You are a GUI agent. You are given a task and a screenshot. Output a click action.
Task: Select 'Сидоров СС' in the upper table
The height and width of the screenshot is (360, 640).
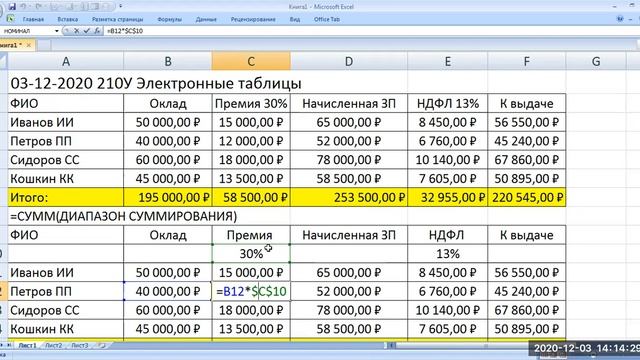point(66,160)
